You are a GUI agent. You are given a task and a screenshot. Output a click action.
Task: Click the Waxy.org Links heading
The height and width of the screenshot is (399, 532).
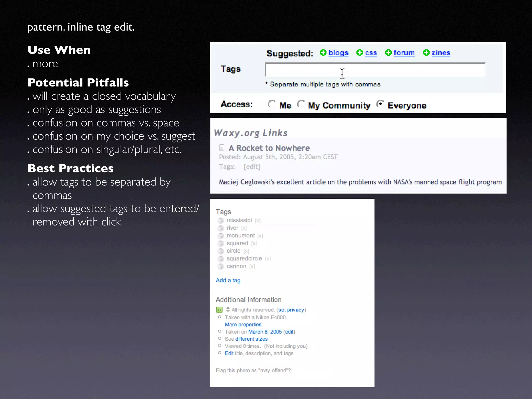(x=251, y=133)
